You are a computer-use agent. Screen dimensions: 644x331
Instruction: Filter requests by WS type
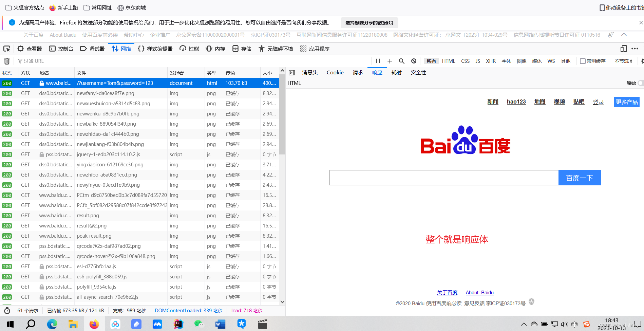click(551, 61)
